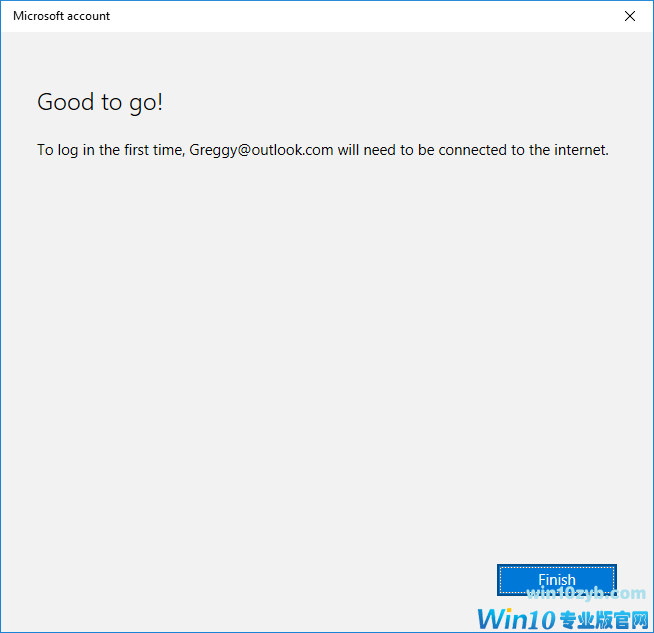Close the Microsoft account dialog
654x633 pixels.
(x=629, y=16)
